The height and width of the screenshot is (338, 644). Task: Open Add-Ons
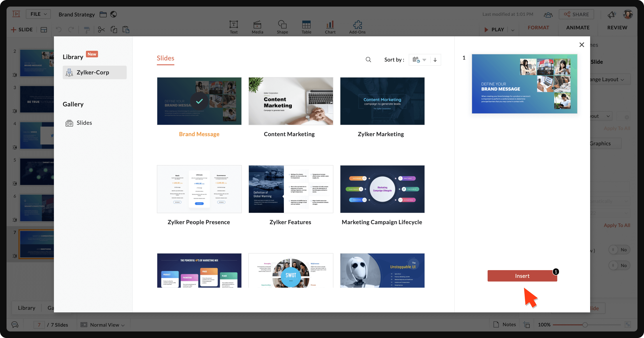pyautogui.click(x=357, y=27)
